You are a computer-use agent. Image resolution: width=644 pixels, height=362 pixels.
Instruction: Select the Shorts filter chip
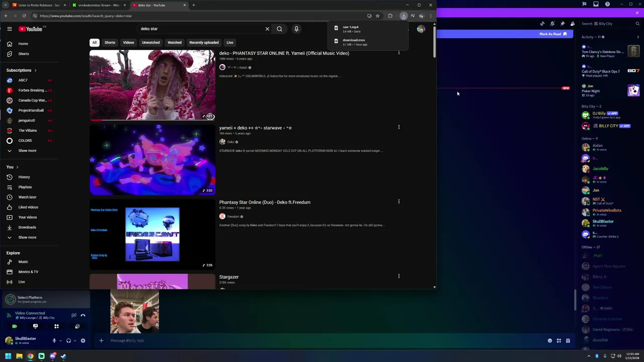pyautogui.click(x=110, y=42)
